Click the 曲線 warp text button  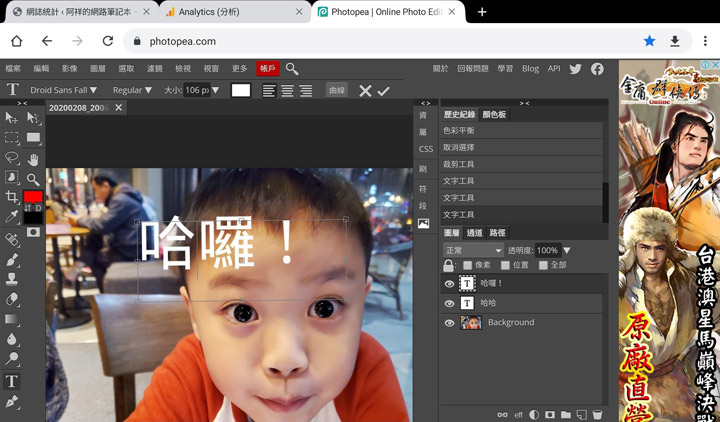[x=337, y=90]
